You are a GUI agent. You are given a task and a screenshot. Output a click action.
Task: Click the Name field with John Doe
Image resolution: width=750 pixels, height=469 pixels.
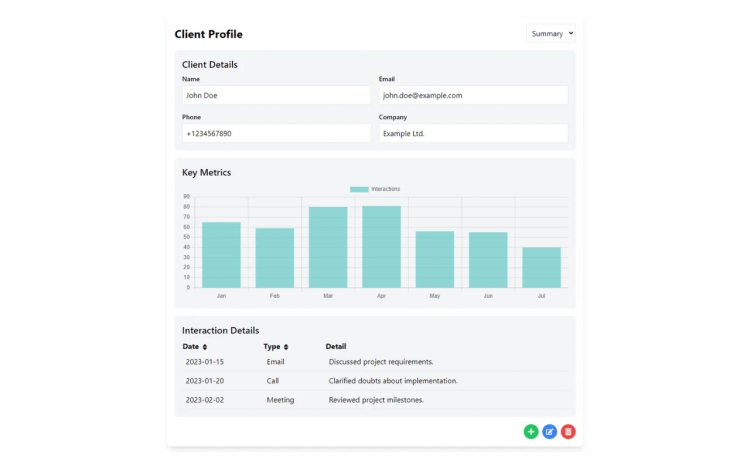tap(276, 95)
